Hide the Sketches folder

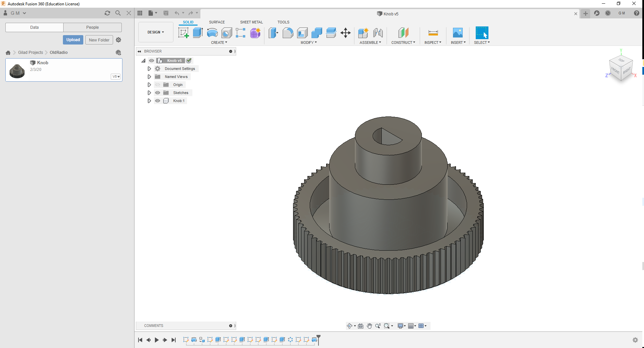click(x=158, y=93)
